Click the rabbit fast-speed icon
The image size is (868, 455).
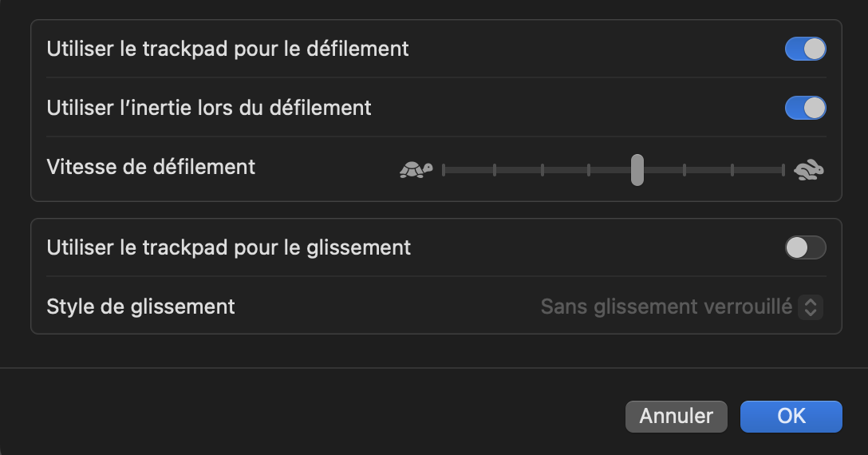[809, 169]
